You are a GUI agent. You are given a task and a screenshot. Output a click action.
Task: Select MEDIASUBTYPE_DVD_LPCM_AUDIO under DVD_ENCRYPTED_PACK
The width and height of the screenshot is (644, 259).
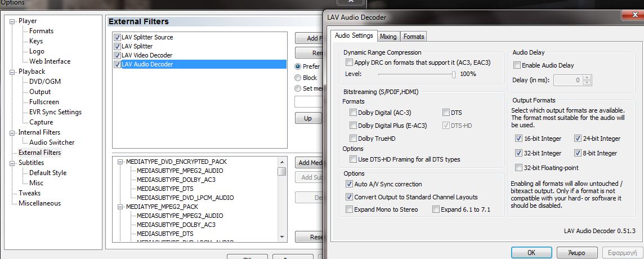(x=185, y=198)
